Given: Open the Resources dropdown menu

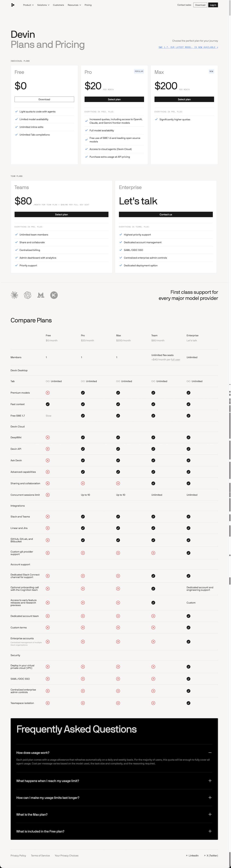Looking at the screenshot, I should (x=74, y=5).
